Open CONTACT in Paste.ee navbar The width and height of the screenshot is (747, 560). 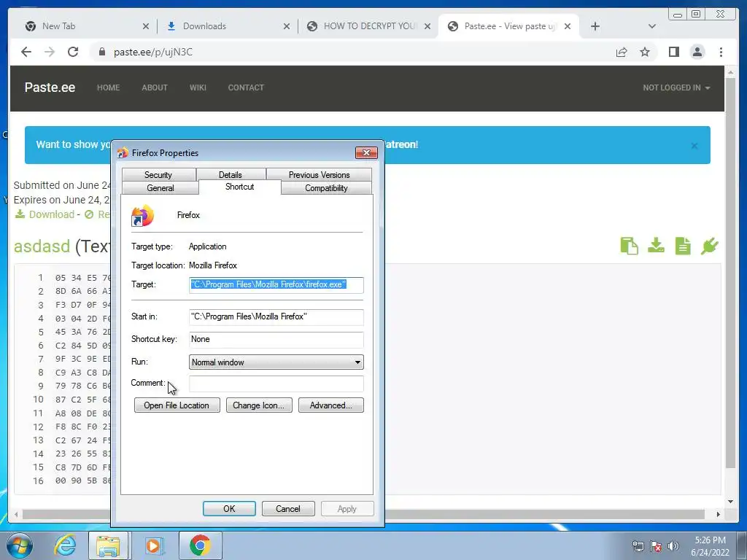pyautogui.click(x=246, y=87)
